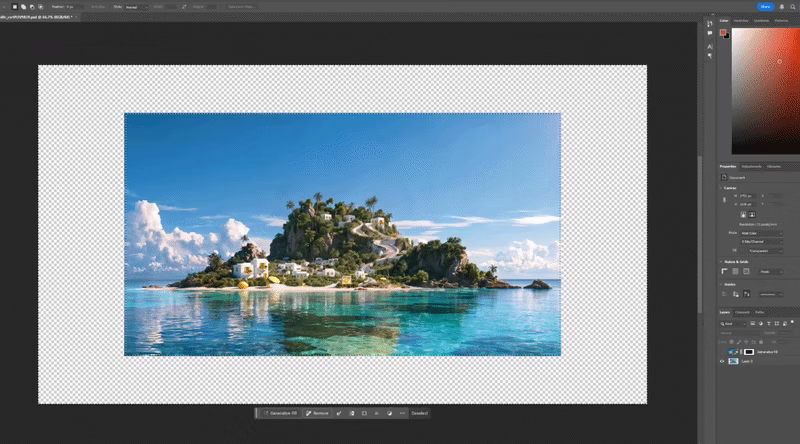Switch to the Color tab
The width and height of the screenshot is (800, 444).
[x=724, y=21]
